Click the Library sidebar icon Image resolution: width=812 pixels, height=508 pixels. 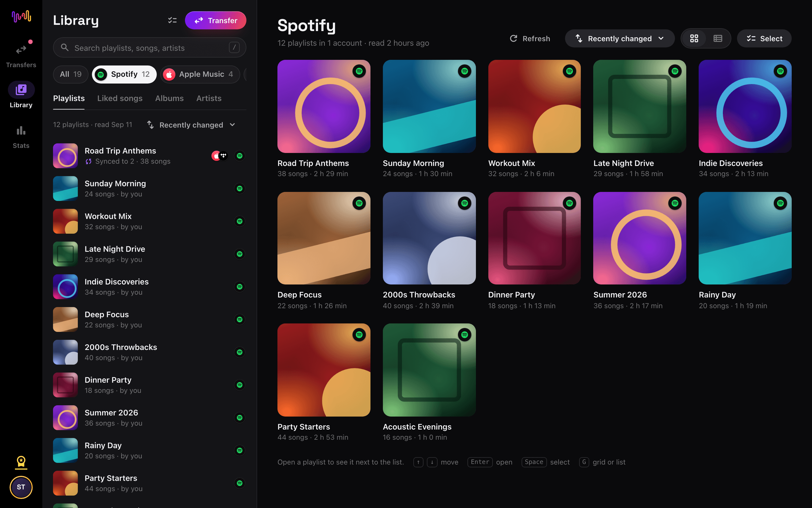pyautogui.click(x=21, y=90)
